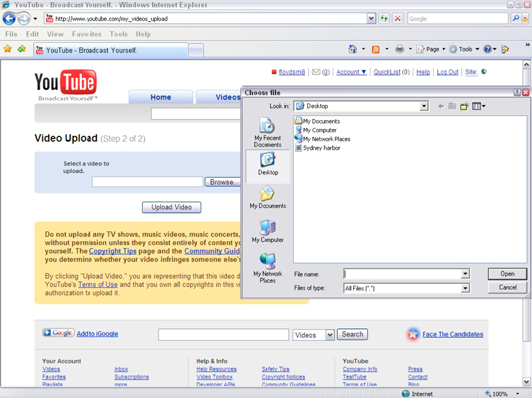Select My Recent Documents in places bar
The image size is (532, 398).
[x=267, y=132]
